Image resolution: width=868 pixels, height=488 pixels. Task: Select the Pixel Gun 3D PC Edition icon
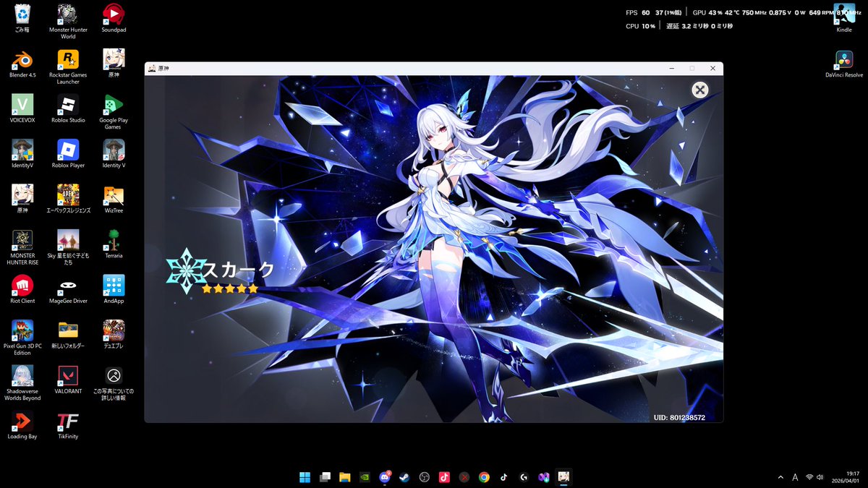pyautogui.click(x=22, y=338)
